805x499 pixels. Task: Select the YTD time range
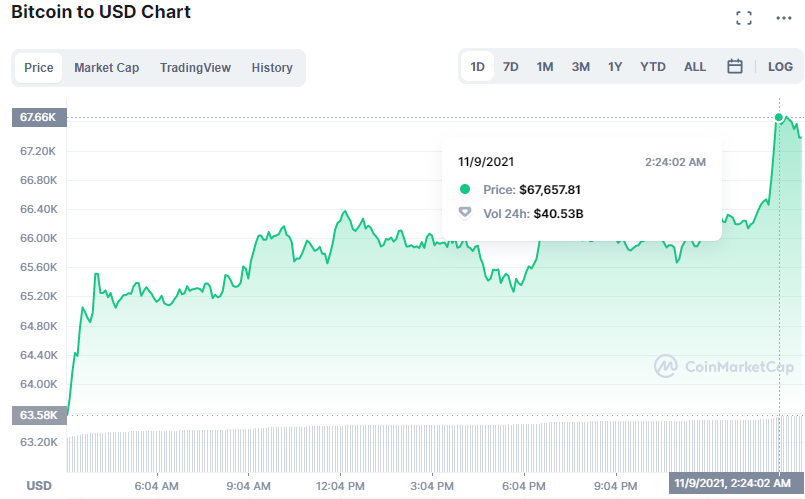[x=653, y=67]
